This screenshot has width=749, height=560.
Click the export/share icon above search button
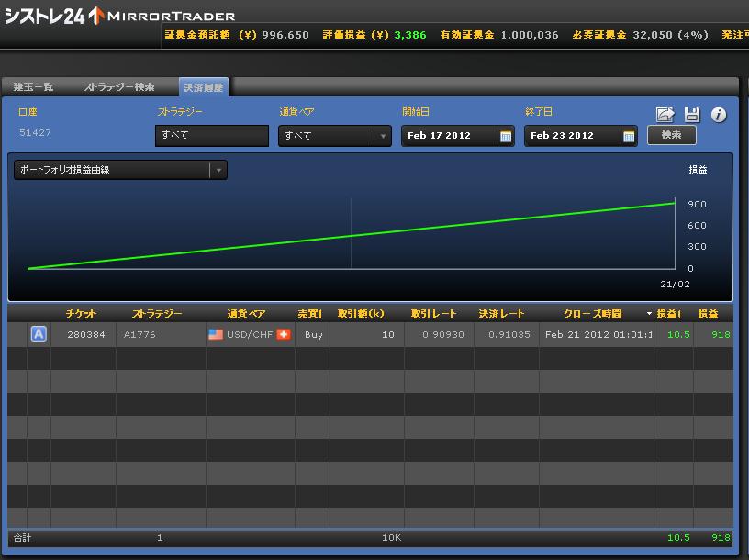click(665, 115)
